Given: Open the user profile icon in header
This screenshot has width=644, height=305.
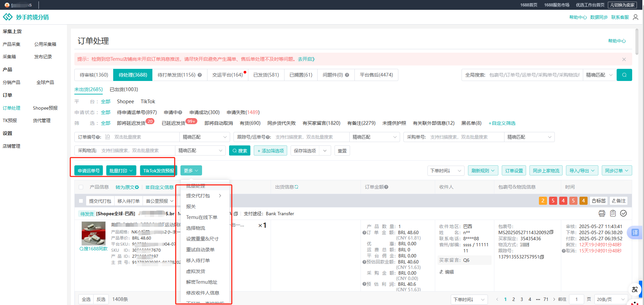Looking at the screenshot, I should click(636, 17).
